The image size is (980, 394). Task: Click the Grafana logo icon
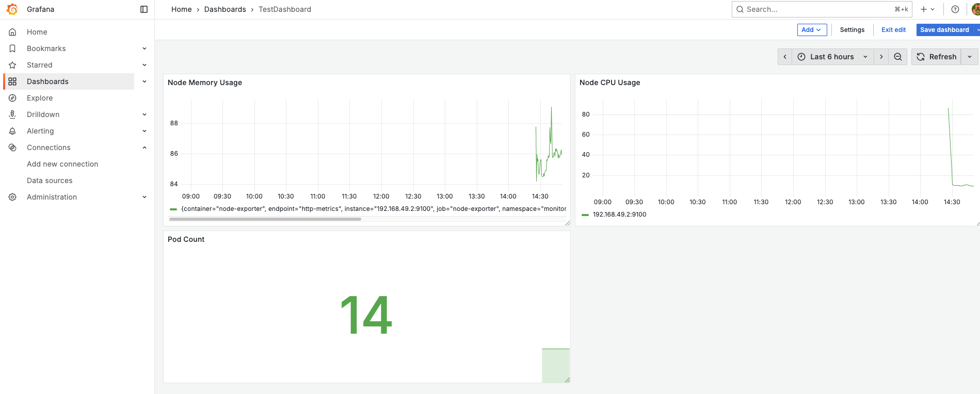(12, 9)
